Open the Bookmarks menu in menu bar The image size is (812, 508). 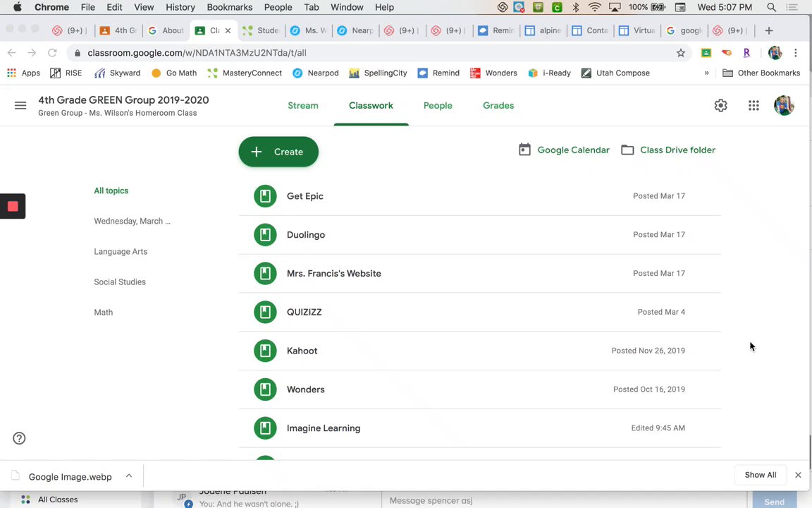point(229,7)
